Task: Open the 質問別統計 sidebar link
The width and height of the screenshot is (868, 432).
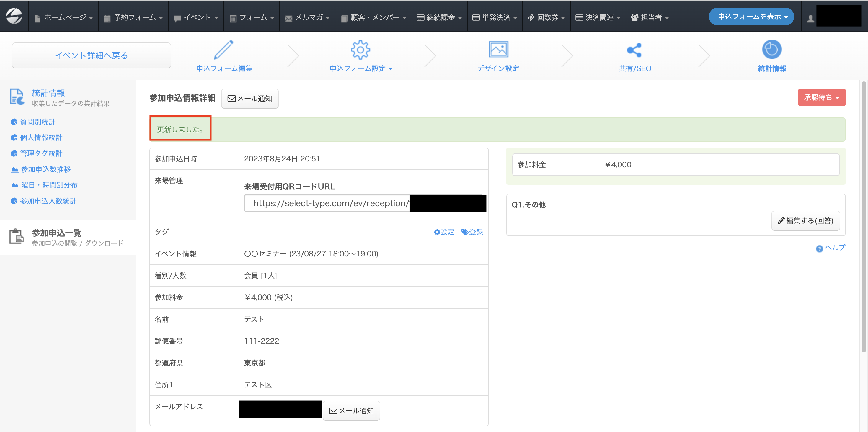Action: (x=37, y=122)
